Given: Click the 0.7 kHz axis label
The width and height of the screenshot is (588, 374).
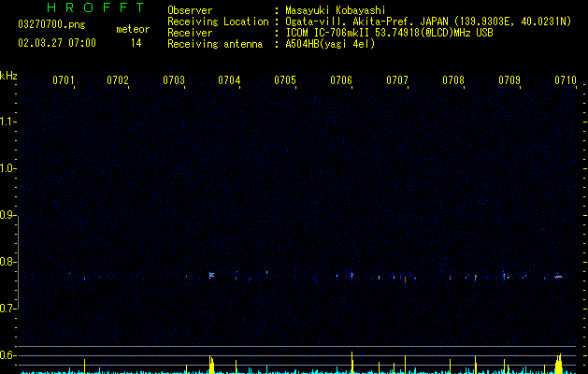Looking at the screenshot, I should pos(7,309).
